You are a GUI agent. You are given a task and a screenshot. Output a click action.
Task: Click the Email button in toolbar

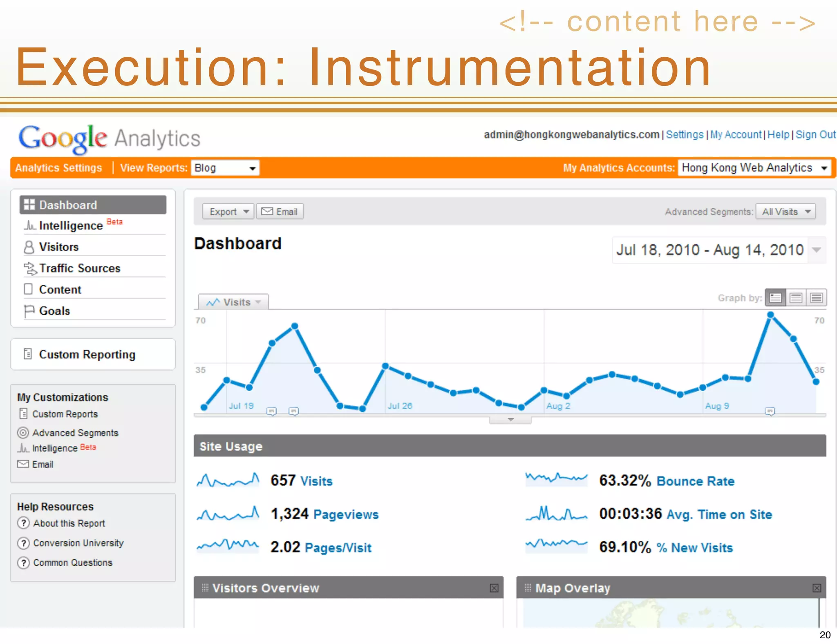280,212
